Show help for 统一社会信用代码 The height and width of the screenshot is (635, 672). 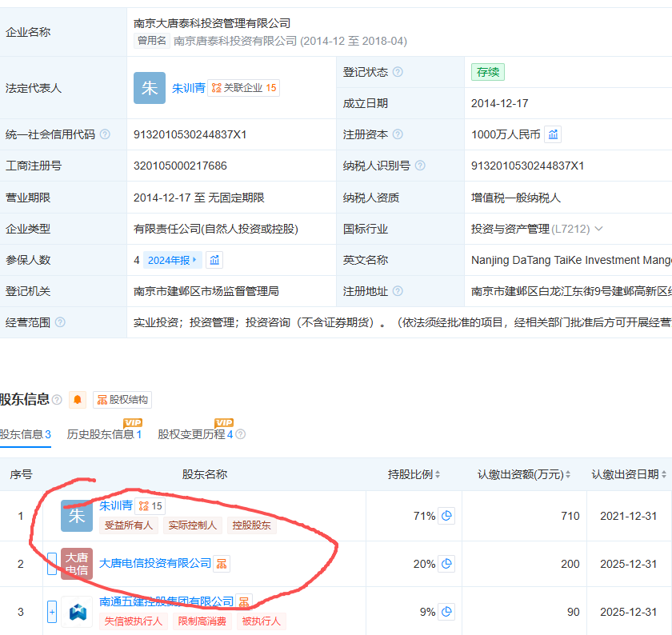click(x=105, y=134)
